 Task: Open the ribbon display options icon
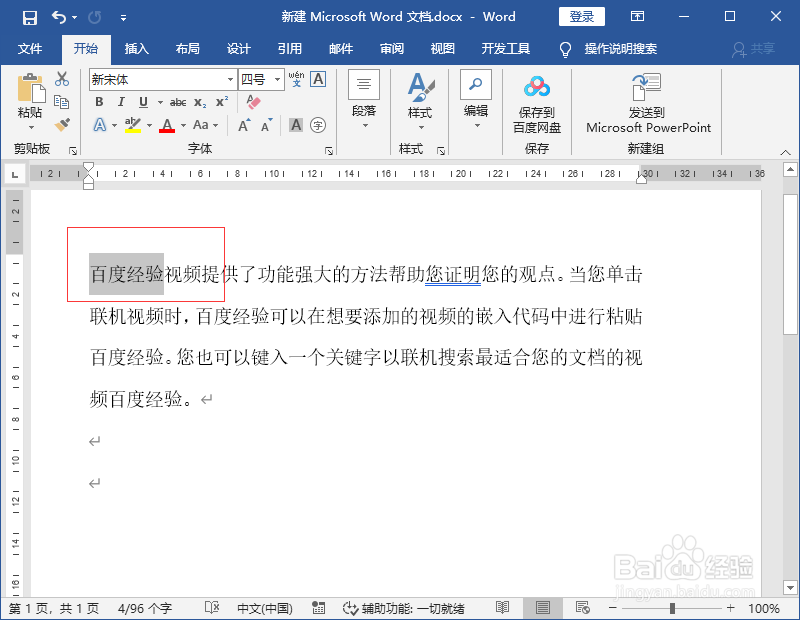pos(637,16)
